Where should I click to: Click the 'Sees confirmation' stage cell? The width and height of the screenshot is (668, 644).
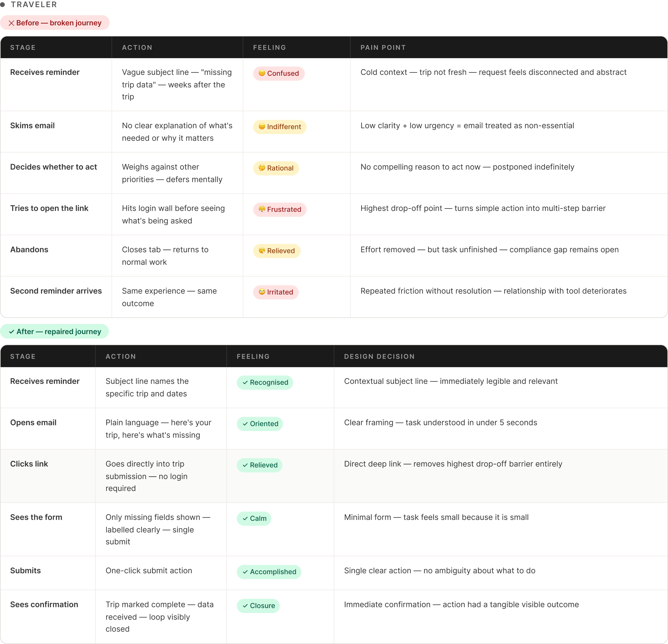[x=44, y=604]
